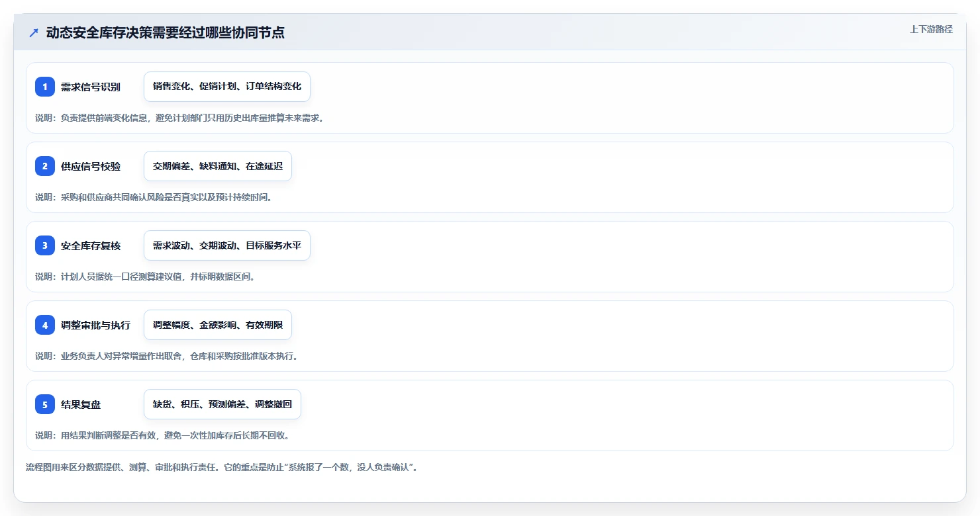The image size is (980, 516).
Task: Click the 缺货、积压、预测偏差、调整撤回 chip
Action: 222,404
